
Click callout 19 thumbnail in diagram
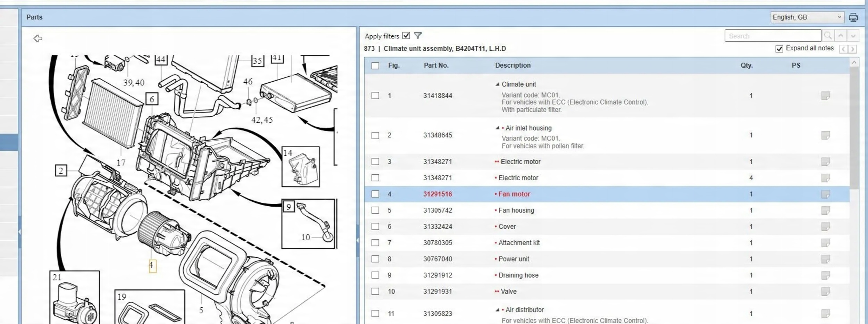(x=150, y=307)
